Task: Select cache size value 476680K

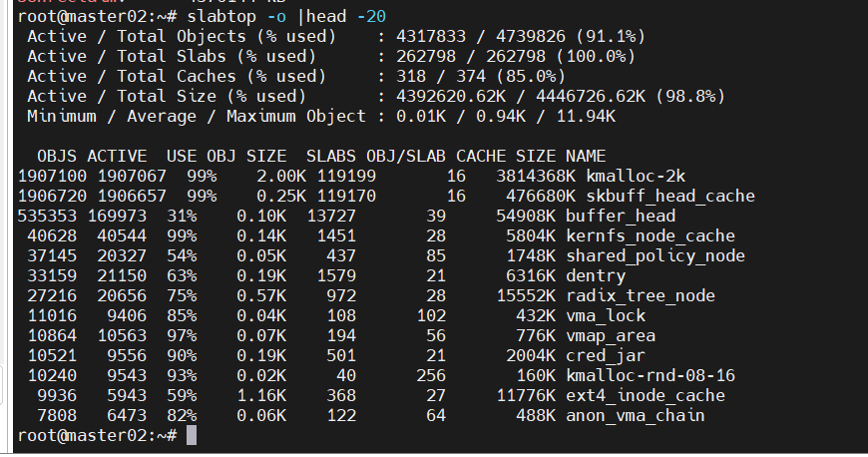Action: click(541, 197)
